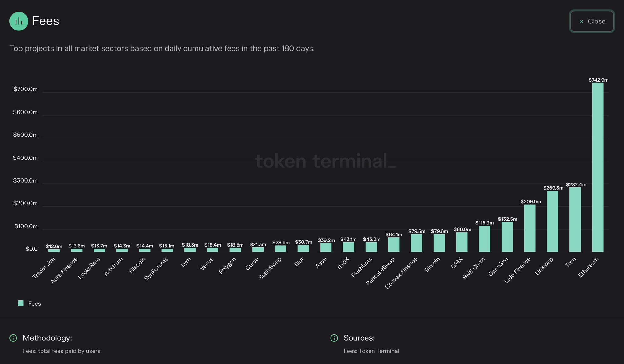Click the info icon next to Methodology
624x364 pixels.
point(13,338)
